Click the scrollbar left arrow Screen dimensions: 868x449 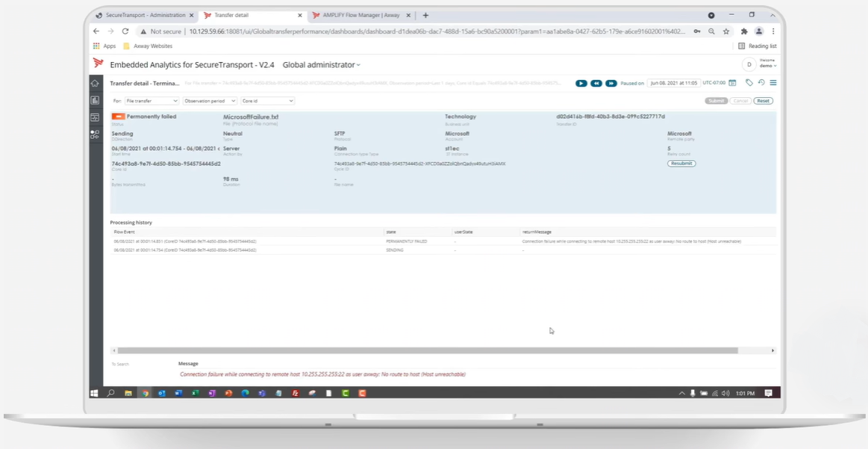click(114, 350)
